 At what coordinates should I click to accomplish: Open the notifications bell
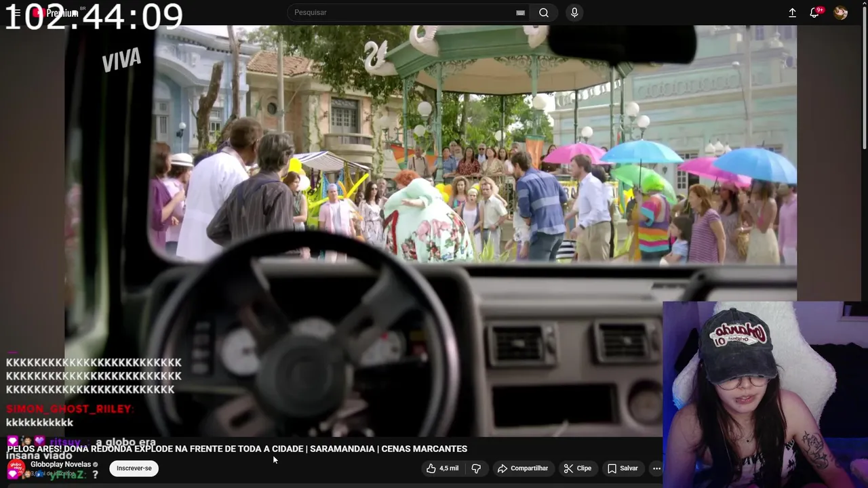815,13
